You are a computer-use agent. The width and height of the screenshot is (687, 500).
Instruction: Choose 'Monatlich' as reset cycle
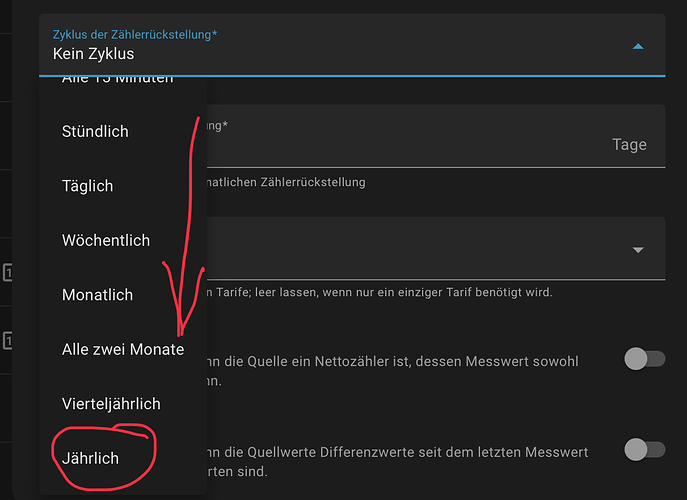pyautogui.click(x=97, y=295)
